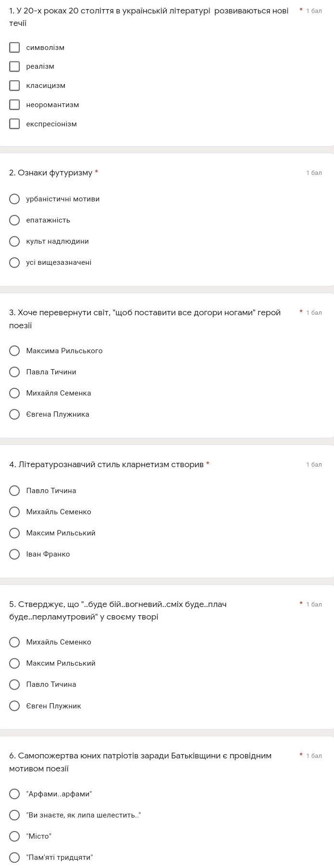Choose the епатажність radio button
Screen dimensions: 334x868
pos(15,220)
